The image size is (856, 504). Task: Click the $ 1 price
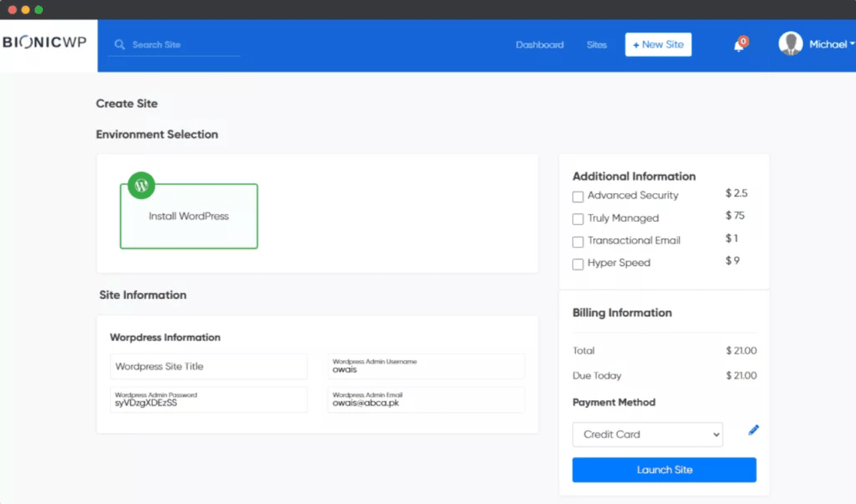pos(731,238)
